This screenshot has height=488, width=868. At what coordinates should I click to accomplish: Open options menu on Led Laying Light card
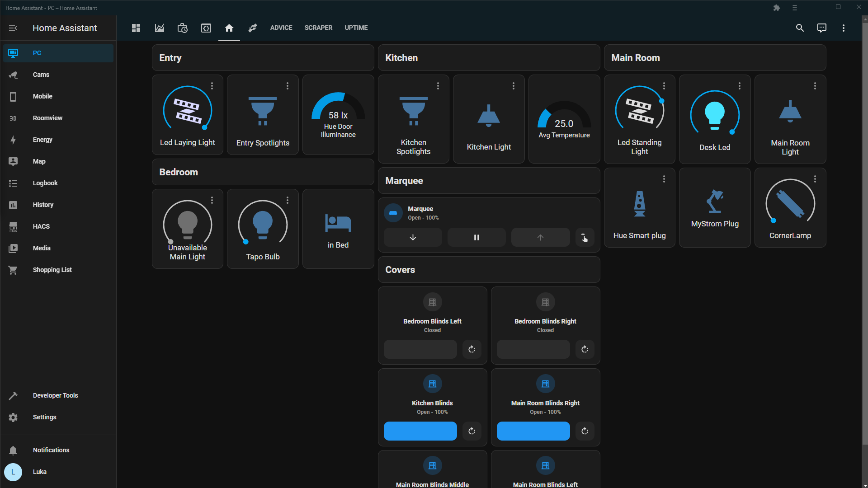(212, 85)
